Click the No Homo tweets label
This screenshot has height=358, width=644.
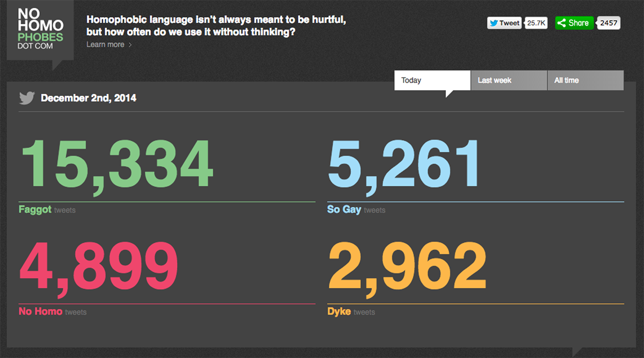tap(52, 312)
